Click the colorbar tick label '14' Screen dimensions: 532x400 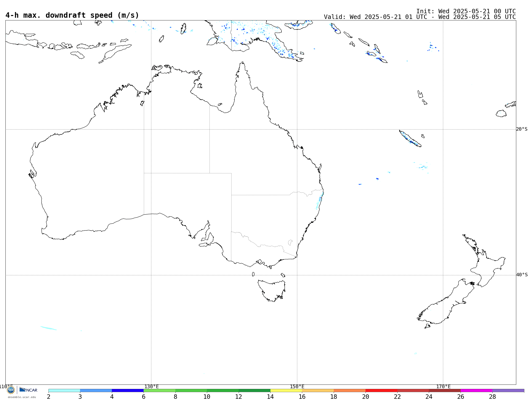pos(270,397)
